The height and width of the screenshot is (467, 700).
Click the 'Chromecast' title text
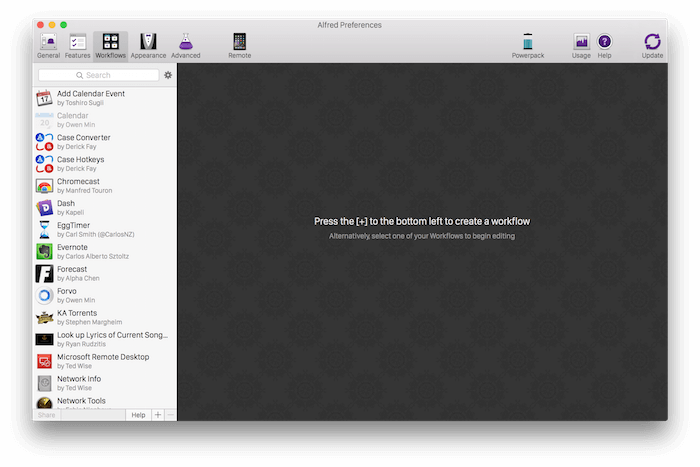(78, 181)
